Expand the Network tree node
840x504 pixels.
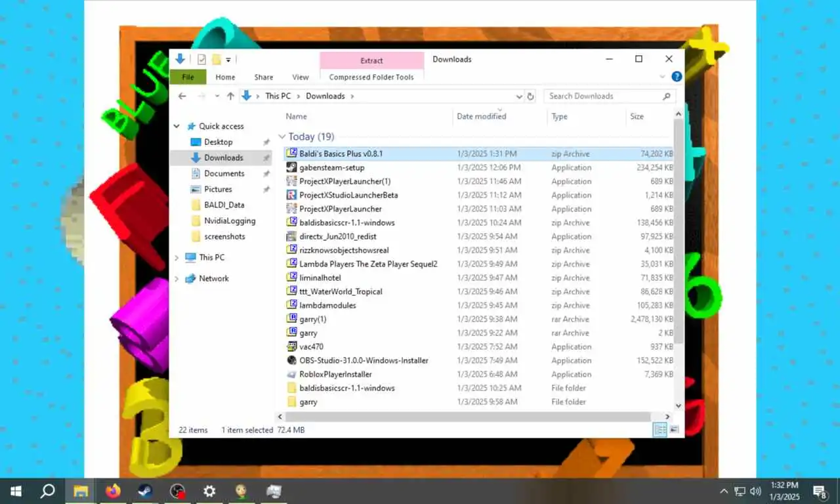tap(177, 278)
